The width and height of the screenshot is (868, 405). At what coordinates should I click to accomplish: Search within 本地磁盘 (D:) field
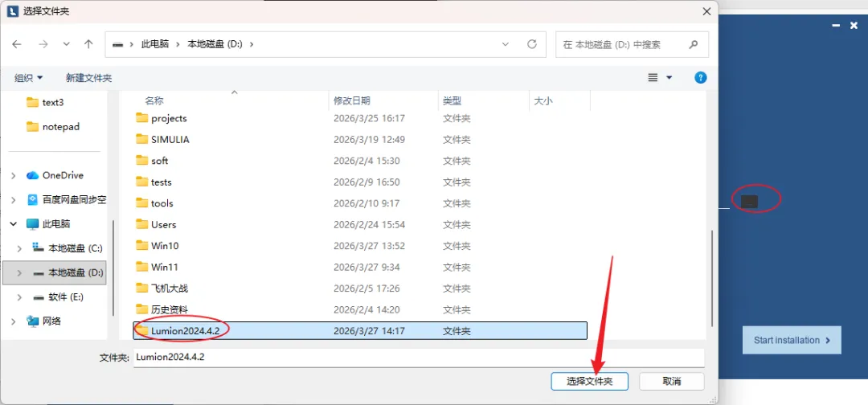(633, 44)
